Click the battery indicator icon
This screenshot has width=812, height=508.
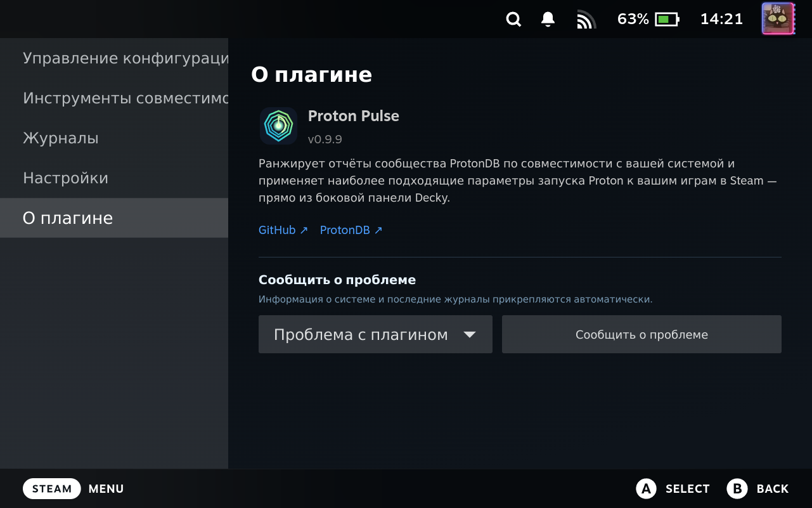(667, 20)
